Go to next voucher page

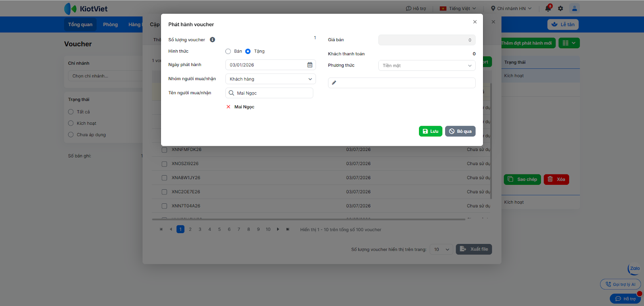point(278,229)
